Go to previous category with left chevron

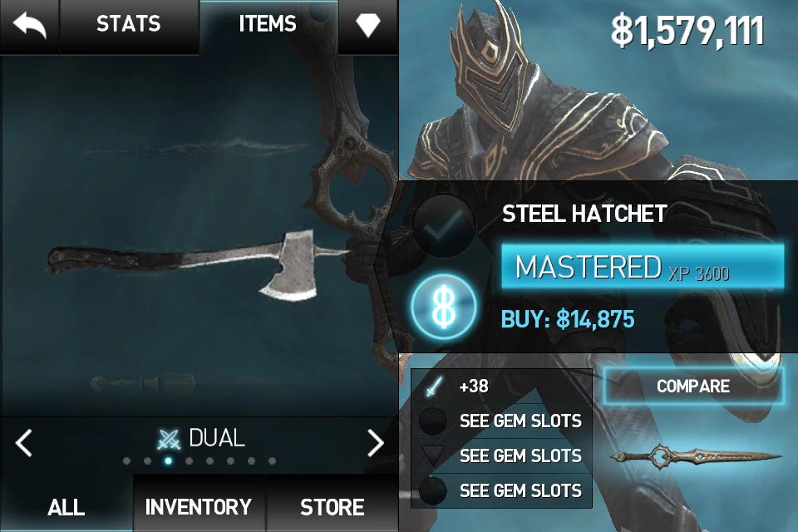(x=23, y=442)
